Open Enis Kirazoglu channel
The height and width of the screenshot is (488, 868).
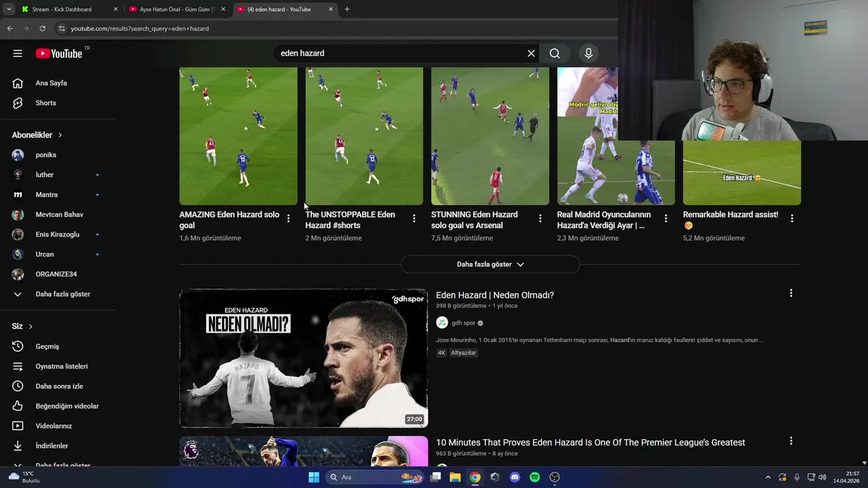click(58, 235)
